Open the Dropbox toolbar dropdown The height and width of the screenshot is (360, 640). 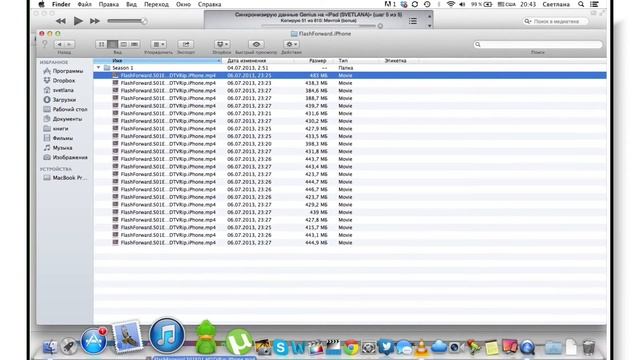click(222, 44)
